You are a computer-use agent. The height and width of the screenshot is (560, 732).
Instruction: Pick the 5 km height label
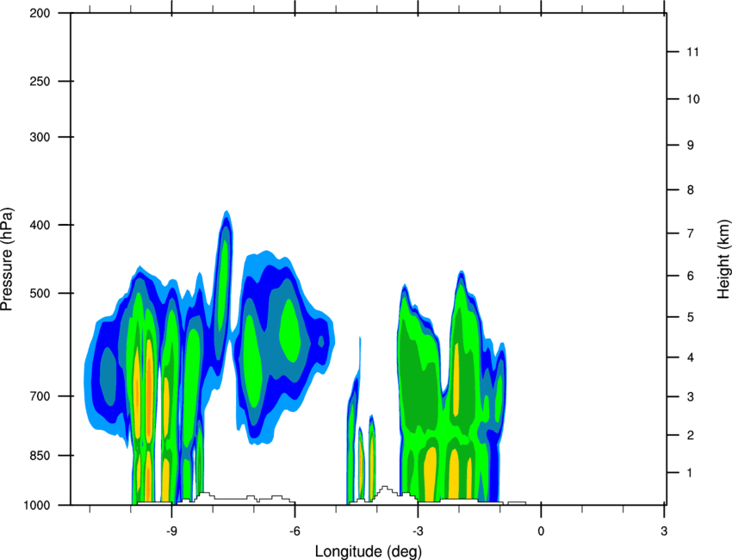(x=691, y=318)
